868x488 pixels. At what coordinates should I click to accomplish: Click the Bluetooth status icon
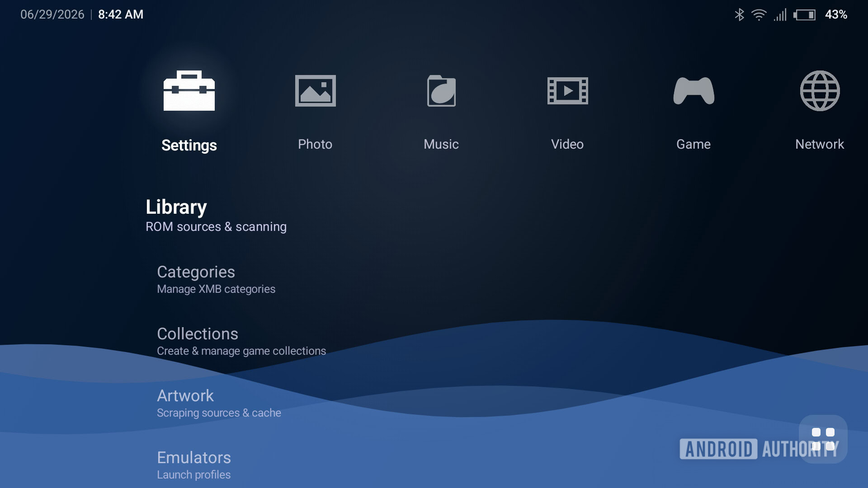click(x=740, y=15)
